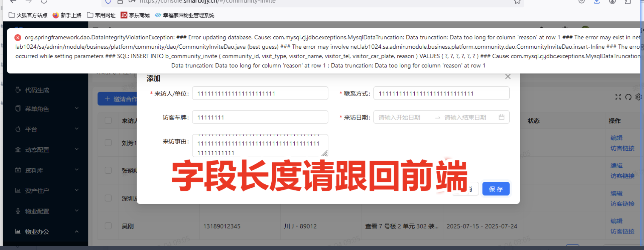Screen dimensions: 644x250
Task: Open the 资料库 menu label
Action: (x=34, y=170)
